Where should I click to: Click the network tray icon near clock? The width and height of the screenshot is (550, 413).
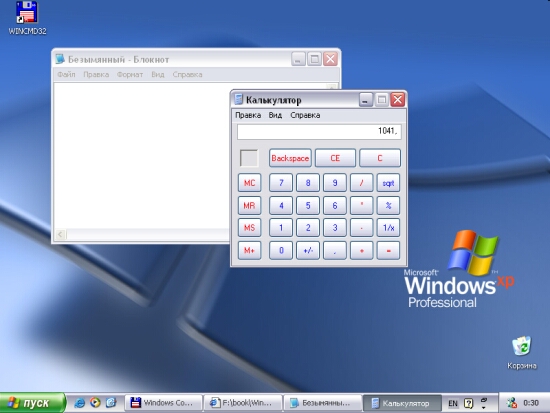click(x=512, y=403)
